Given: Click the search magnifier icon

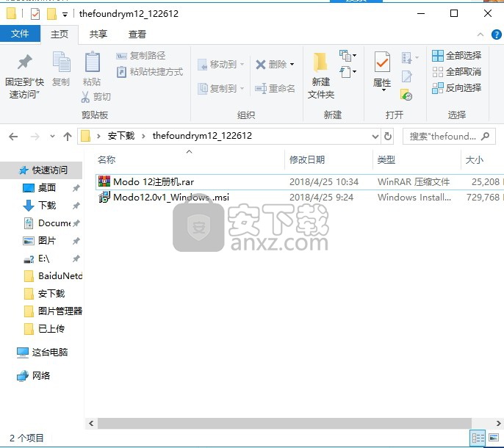Looking at the screenshot, I should click(486, 137).
